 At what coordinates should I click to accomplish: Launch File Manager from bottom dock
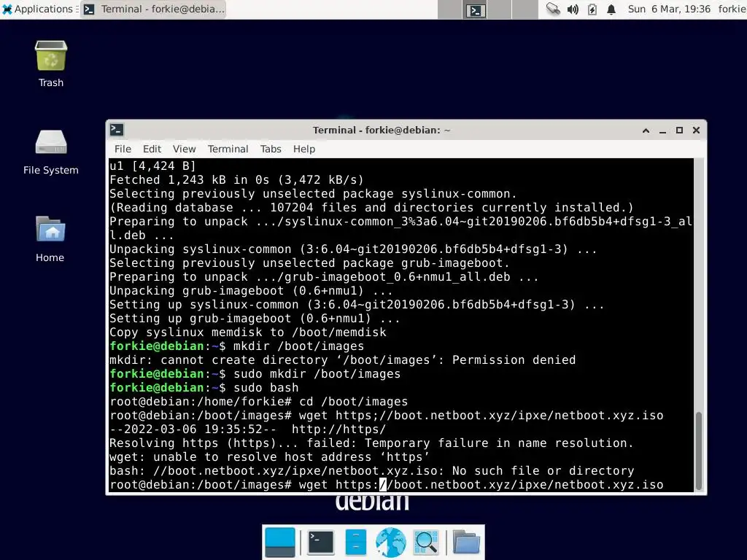[355, 542]
